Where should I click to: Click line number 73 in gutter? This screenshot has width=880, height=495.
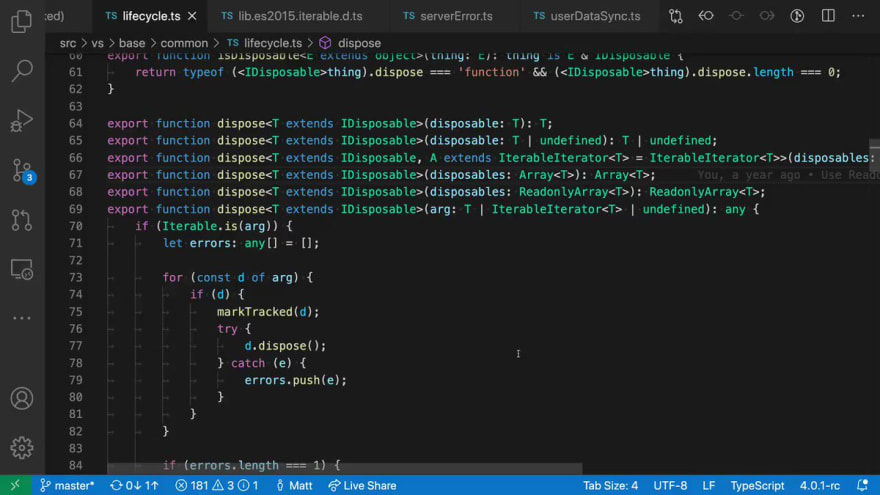tap(76, 278)
